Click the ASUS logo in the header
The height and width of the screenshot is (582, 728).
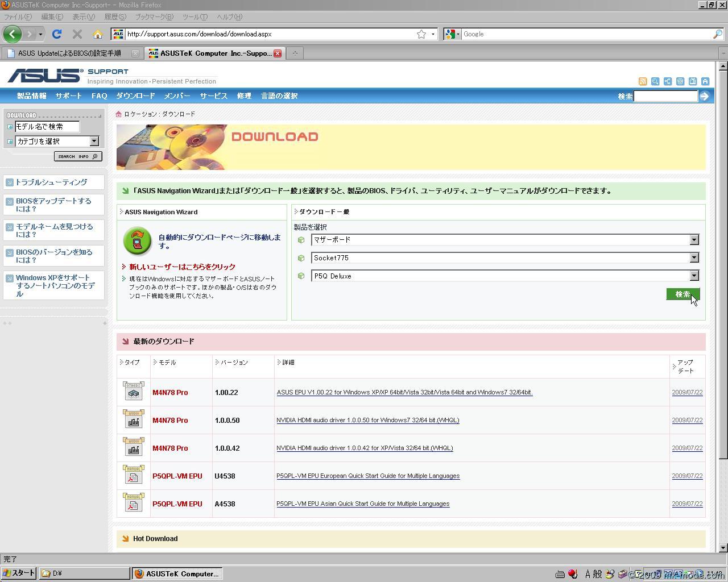pyautogui.click(x=44, y=76)
